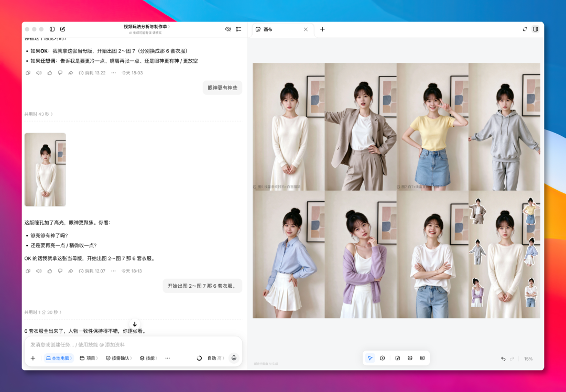Select the pointer tool in canvas toolbar
Viewport: 566px width, 392px height.
coord(370,358)
